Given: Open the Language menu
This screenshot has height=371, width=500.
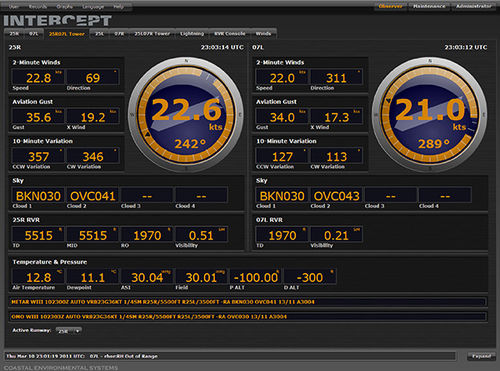Looking at the screenshot, I should tap(93, 7).
